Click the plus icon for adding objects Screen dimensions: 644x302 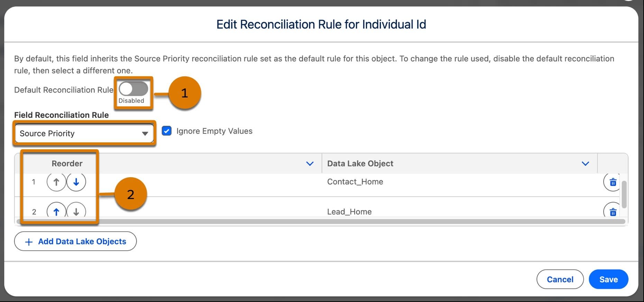29,242
